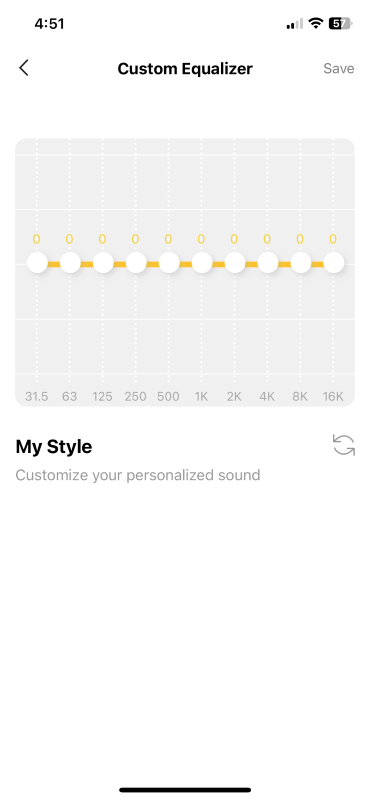Tap the 16K frequency label
This screenshot has width=370, height=800.
pos(333,396)
